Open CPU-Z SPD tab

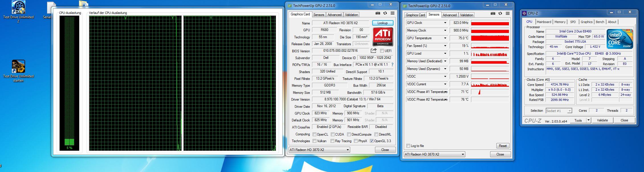pos(573,22)
